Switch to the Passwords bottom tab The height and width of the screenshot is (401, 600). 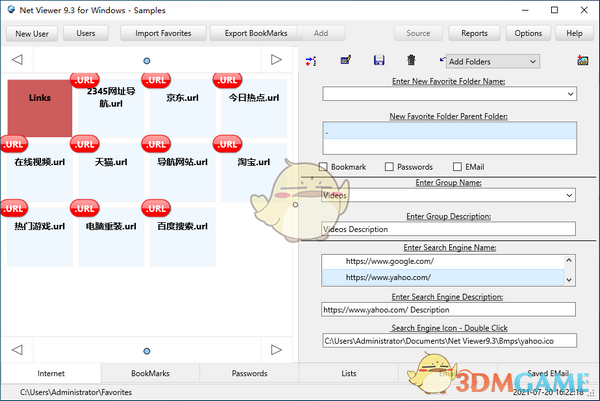point(249,373)
